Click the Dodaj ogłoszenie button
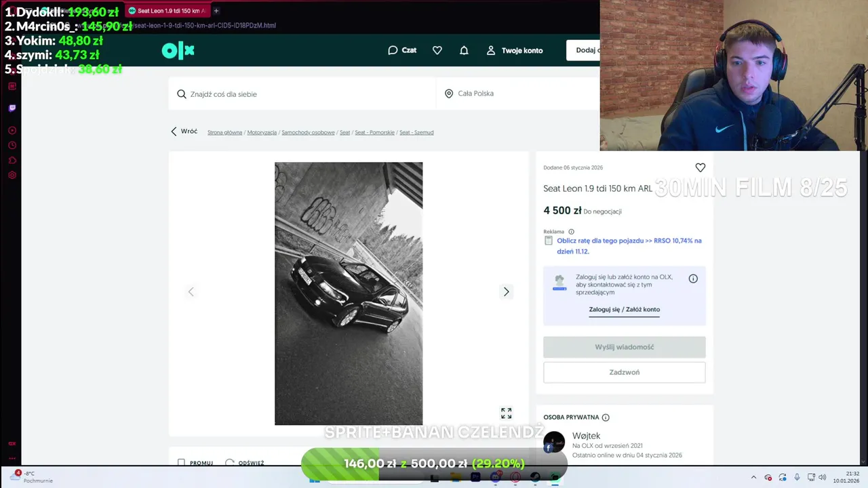The width and height of the screenshot is (868, 488). click(x=583, y=50)
